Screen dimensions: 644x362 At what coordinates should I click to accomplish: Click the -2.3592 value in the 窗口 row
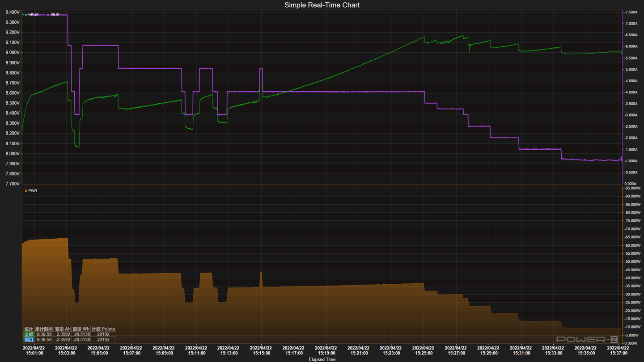point(63,340)
